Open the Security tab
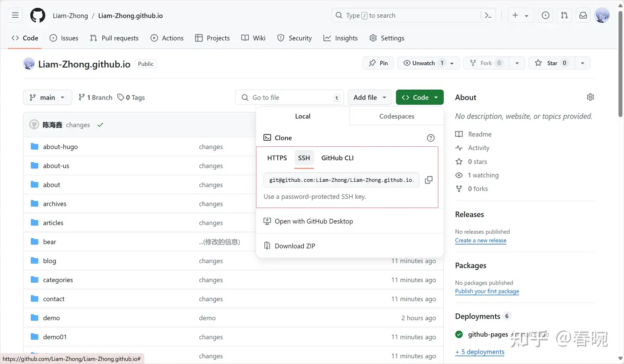The height and width of the screenshot is (364, 624). point(295,38)
